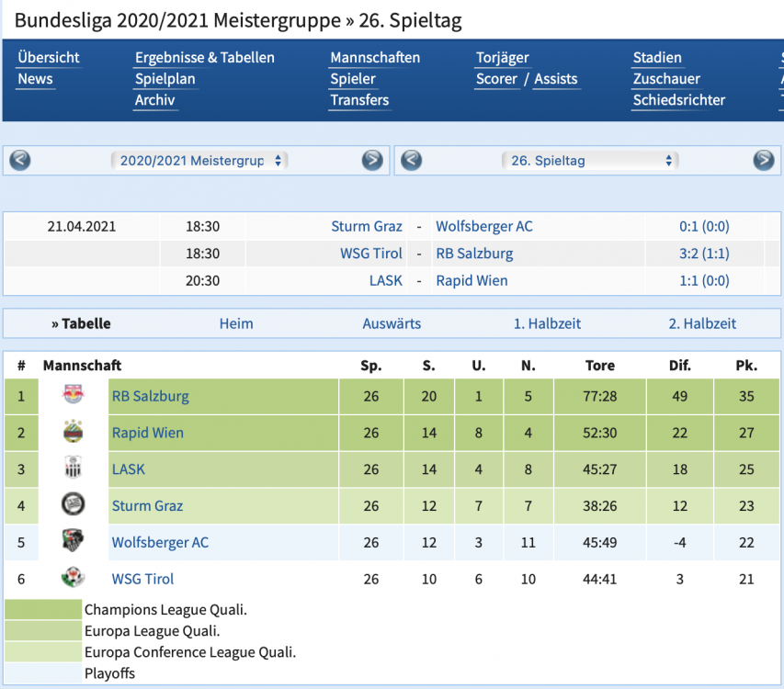Click the previous matchday arrow button
This screenshot has height=689, width=784.
412,161
